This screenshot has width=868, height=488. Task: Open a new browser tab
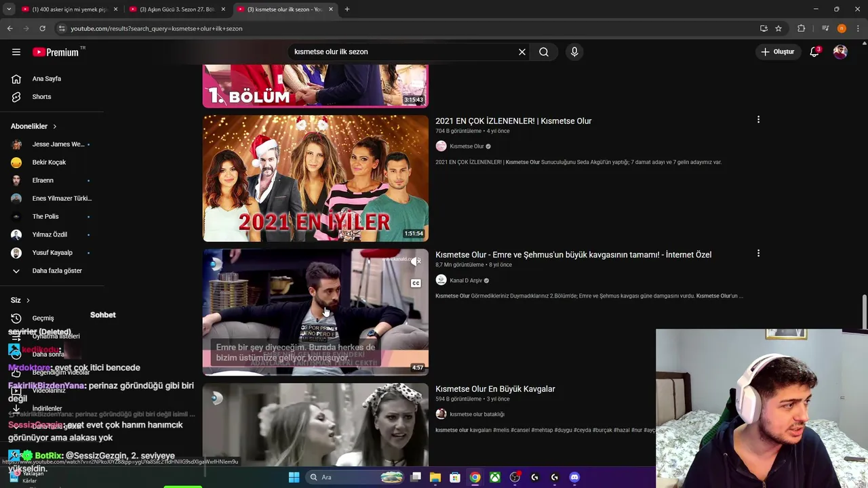pyautogui.click(x=347, y=9)
